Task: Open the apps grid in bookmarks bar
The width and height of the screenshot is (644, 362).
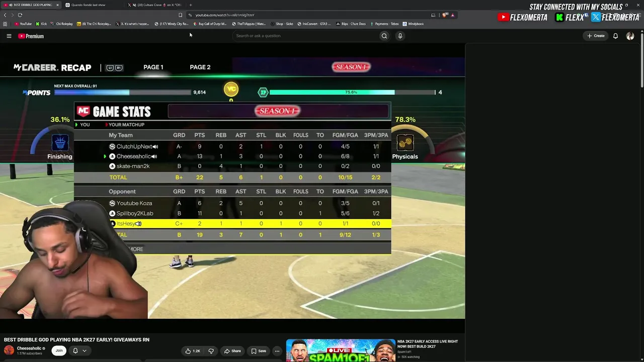Action: pyautogui.click(x=5, y=24)
